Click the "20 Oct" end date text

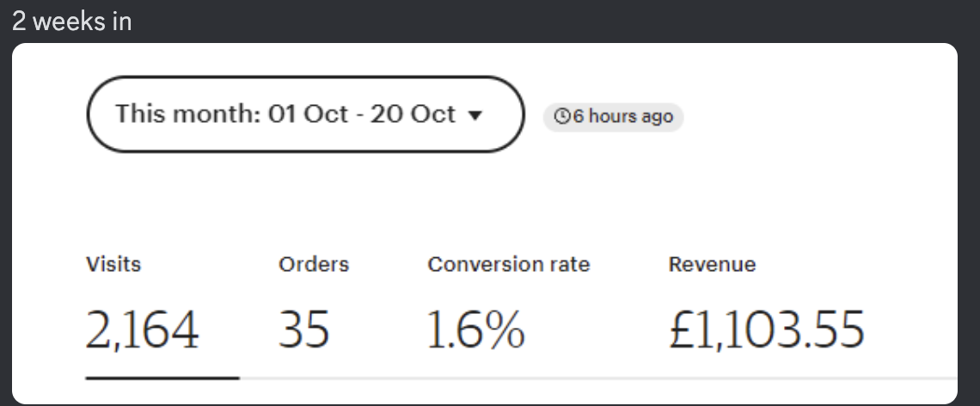[x=413, y=114]
